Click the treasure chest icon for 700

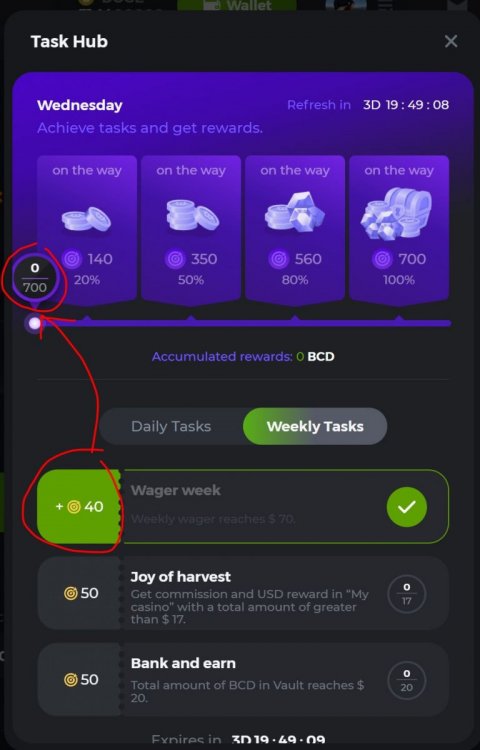[x=397, y=213]
